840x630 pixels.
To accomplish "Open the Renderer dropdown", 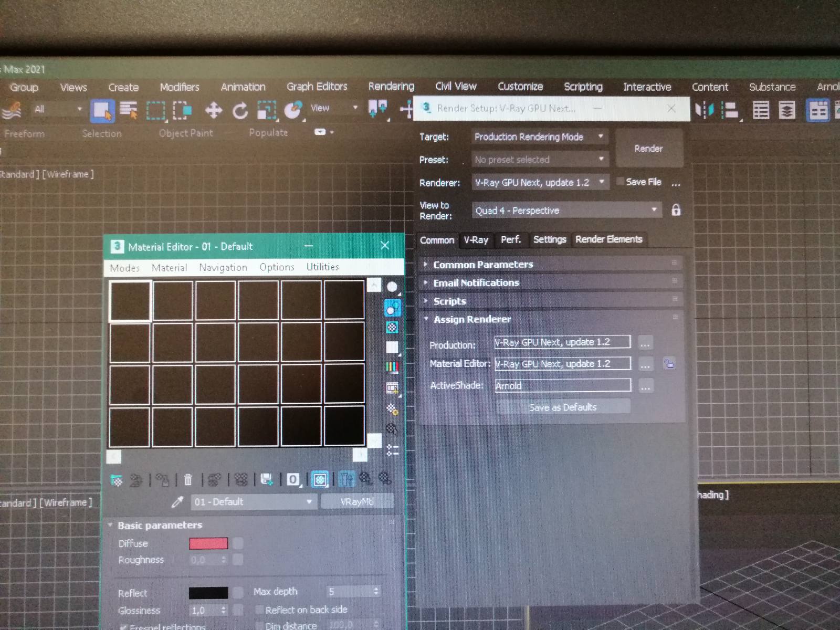I will coord(540,183).
